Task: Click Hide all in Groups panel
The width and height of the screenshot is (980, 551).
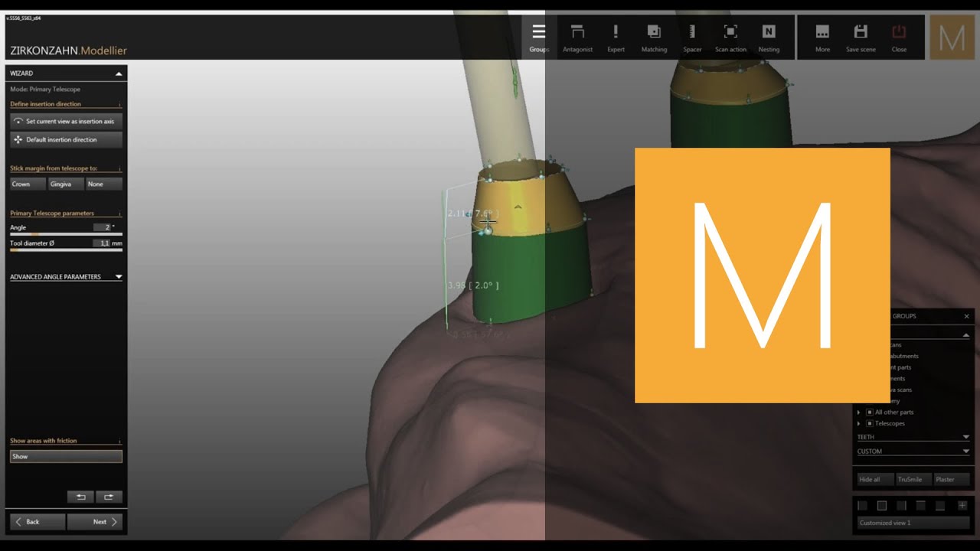Action: point(875,479)
